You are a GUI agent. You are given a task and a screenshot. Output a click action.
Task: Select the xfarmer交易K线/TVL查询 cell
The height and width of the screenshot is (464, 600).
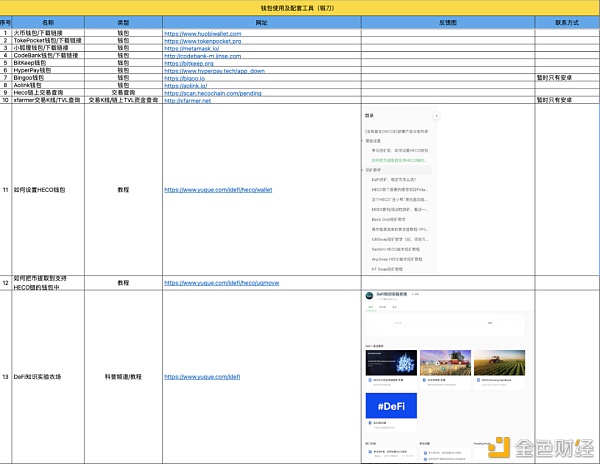coord(48,100)
